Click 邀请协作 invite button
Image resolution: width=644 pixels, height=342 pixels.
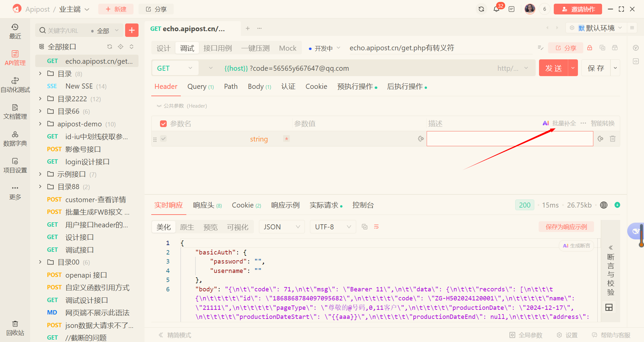pos(578,9)
